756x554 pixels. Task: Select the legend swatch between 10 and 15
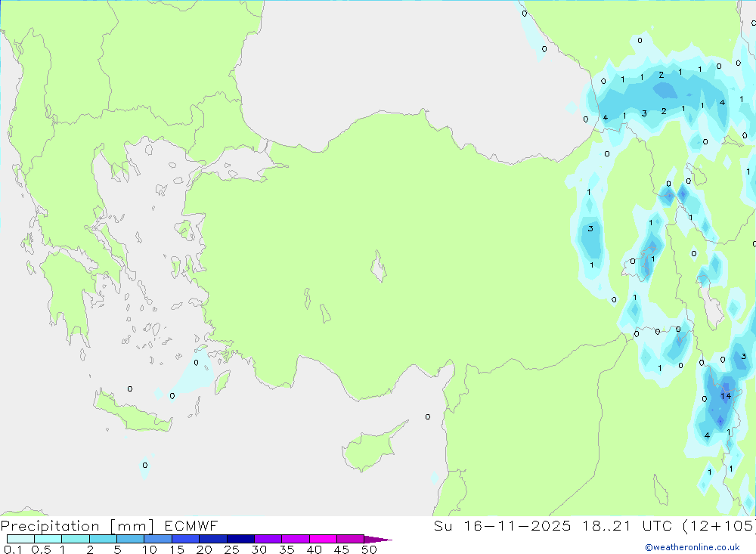coord(158,539)
